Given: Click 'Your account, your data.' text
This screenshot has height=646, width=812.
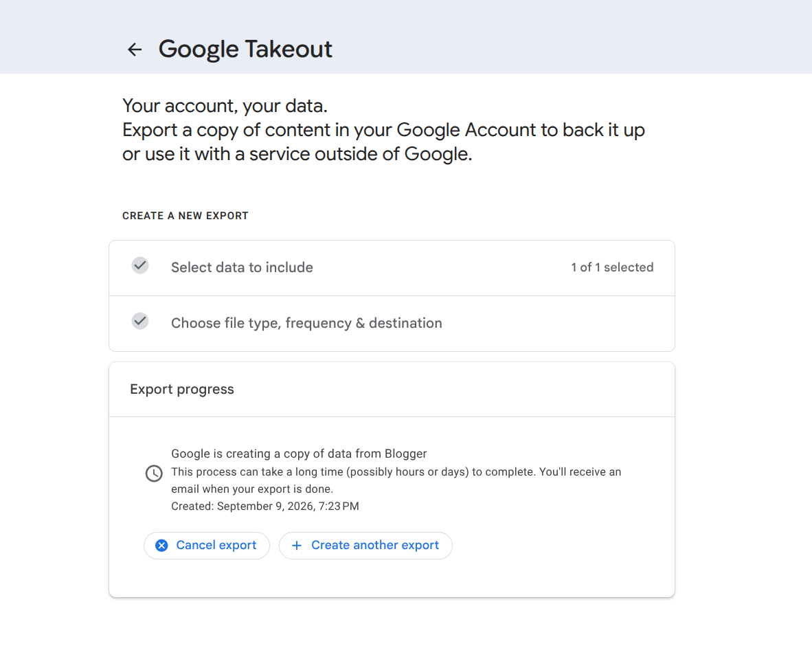Looking at the screenshot, I should click(225, 106).
